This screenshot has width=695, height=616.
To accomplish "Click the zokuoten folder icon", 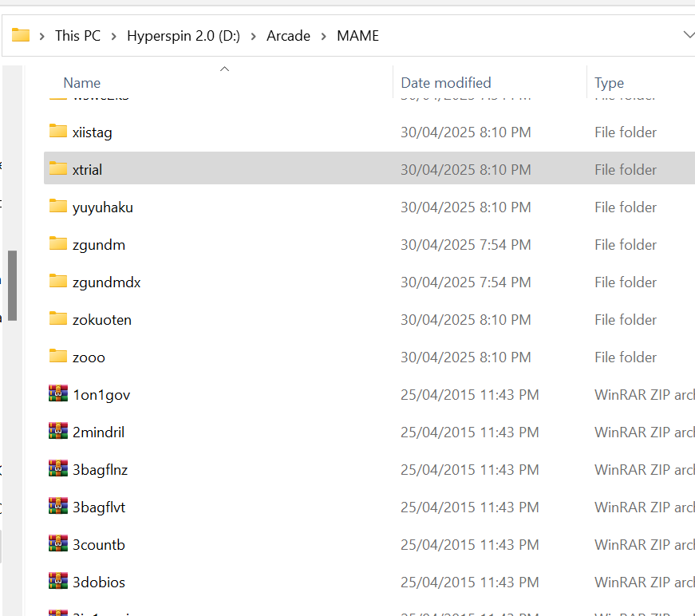I will pos(58,318).
